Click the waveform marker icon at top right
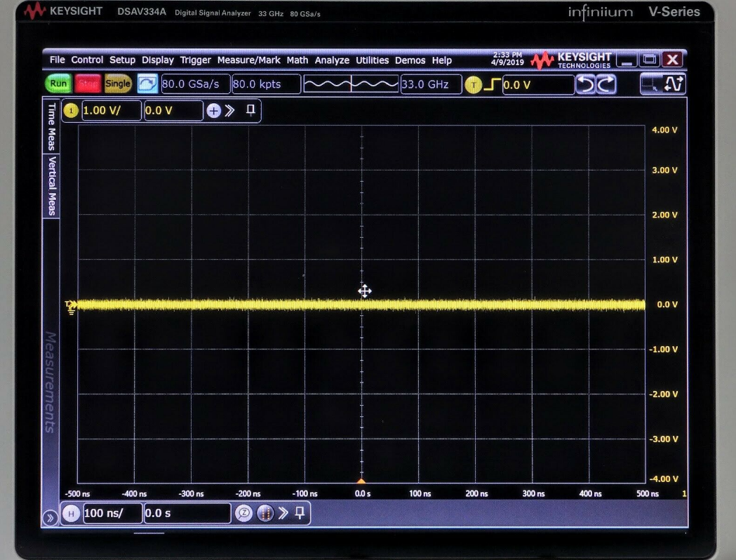The width and height of the screenshot is (736, 560). tap(674, 84)
